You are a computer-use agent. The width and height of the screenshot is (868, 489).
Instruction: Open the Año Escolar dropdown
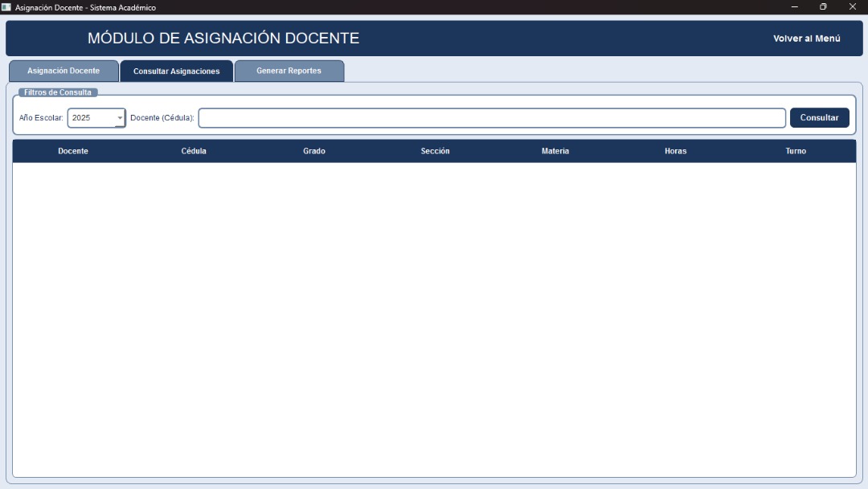click(120, 118)
